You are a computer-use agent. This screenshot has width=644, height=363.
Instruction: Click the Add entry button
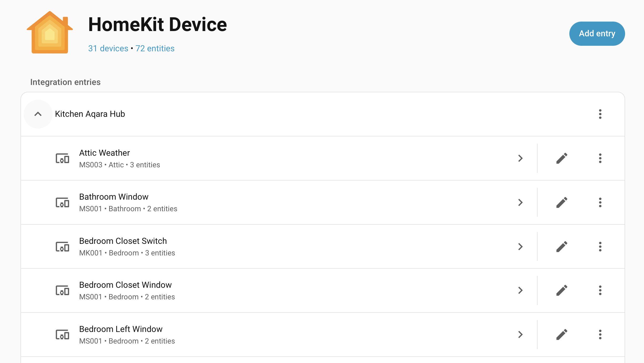597,34
